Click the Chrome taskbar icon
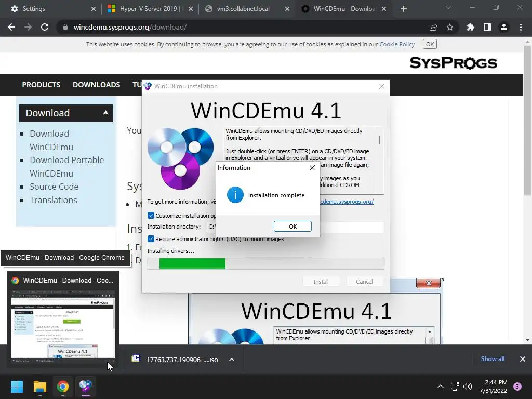532x399 pixels. tap(63, 387)
